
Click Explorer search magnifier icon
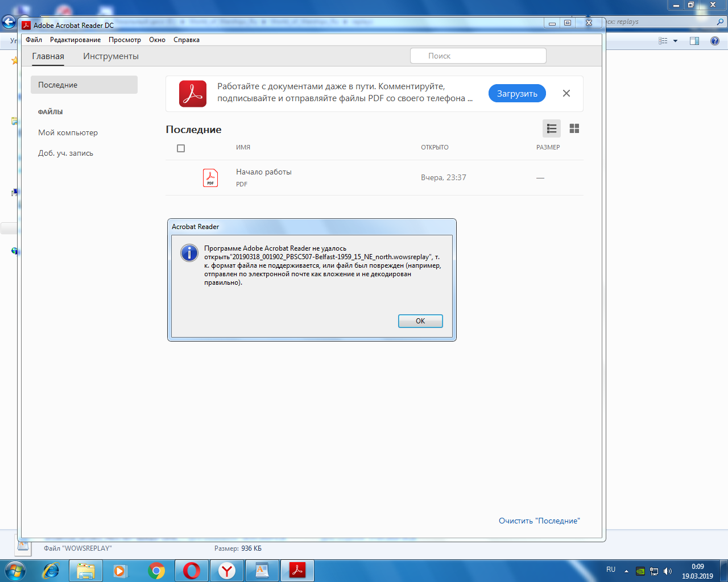tap(720, 22)
